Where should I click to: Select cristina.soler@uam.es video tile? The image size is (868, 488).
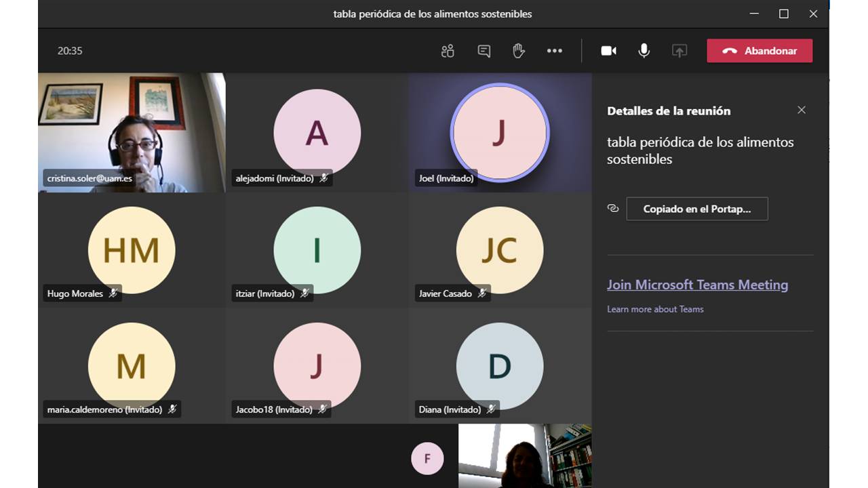point(132,132)
